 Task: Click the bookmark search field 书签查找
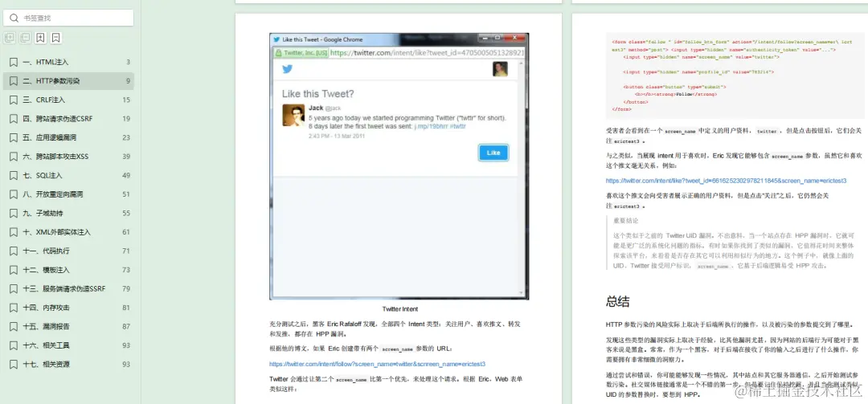pyautogui.click(x=68, y=18)
